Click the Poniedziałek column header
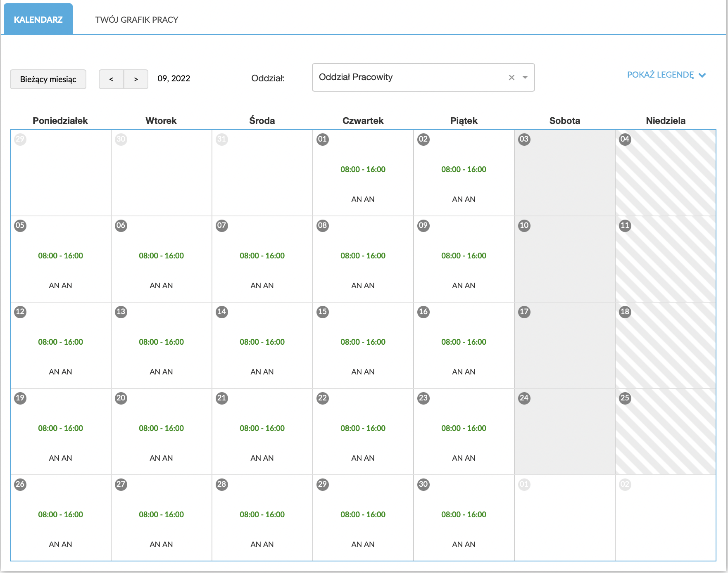Image resolution: width=728 pixels, height=573 pixels. point(60,121)
